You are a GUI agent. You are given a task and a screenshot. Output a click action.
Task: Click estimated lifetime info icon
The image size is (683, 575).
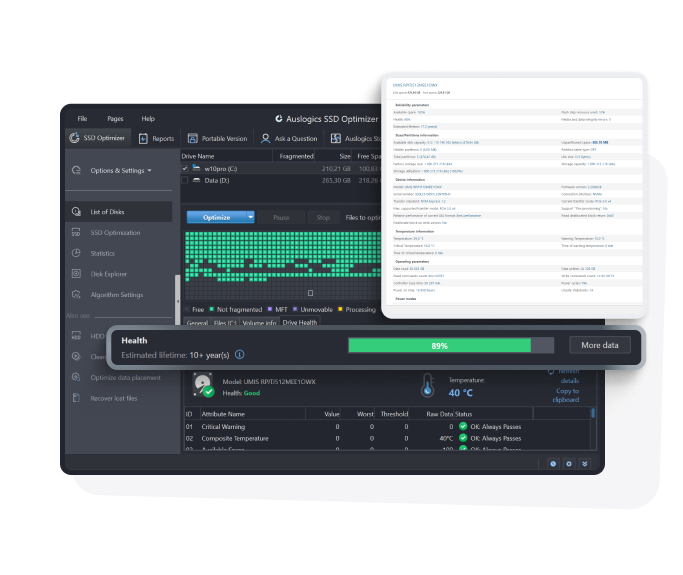click(x=240, y=355)
